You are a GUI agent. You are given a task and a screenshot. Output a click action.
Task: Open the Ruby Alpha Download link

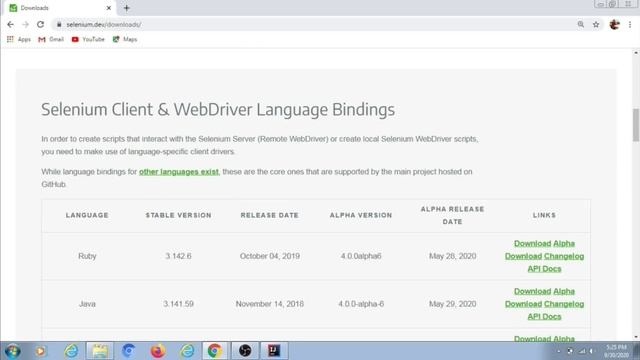point(564,243)
